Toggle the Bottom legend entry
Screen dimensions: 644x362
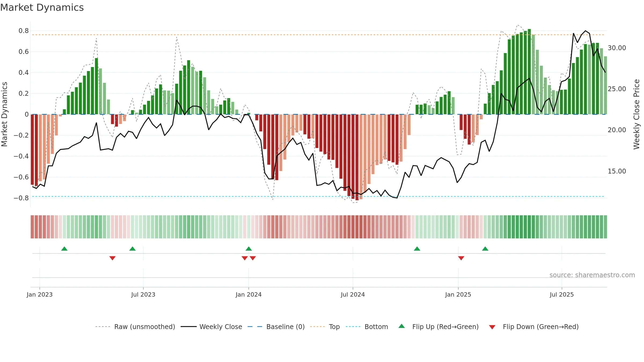click(367, 327)
